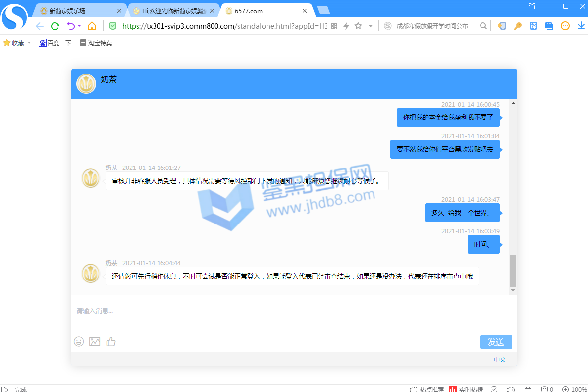Bookmark this page with the star icon

358,26
